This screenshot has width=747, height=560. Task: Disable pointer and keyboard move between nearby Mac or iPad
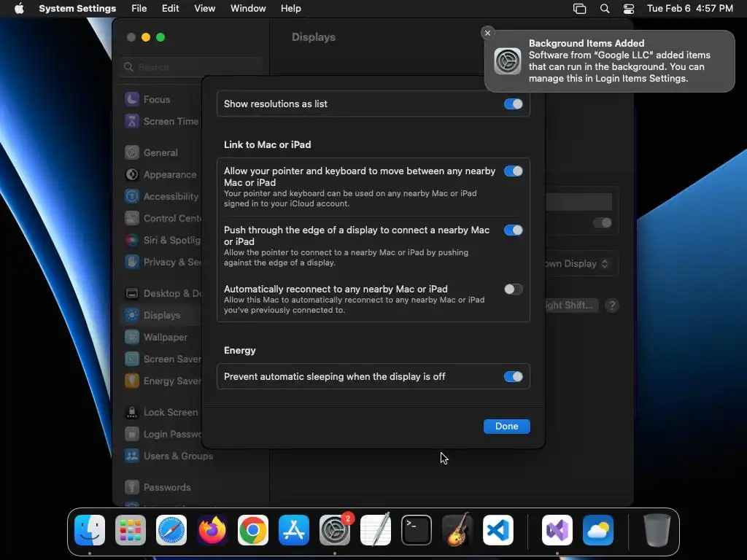coord(513,171)
